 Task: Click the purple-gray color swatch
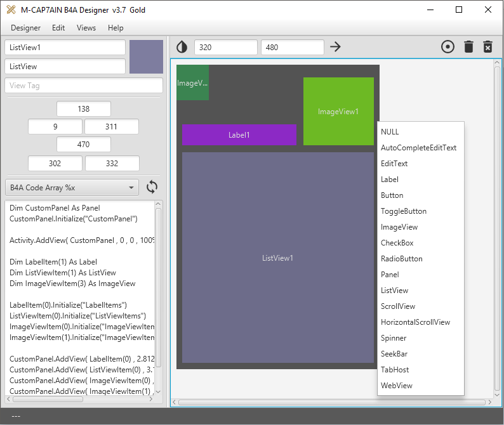click(146, 56)
